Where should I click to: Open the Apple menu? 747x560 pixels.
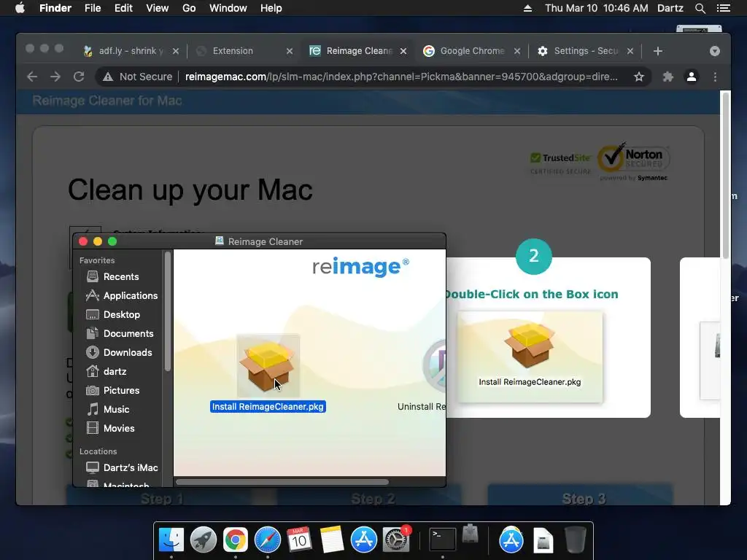coord(20,8)
